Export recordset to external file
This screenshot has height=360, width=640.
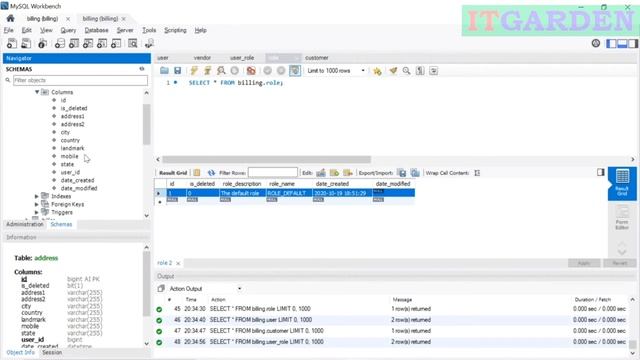point(402,173)
